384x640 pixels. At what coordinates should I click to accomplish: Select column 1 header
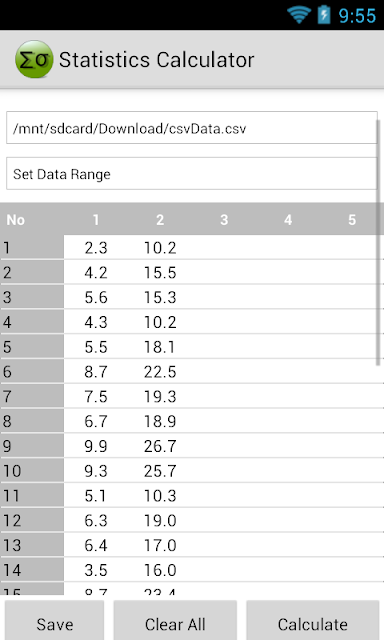[x=96, y=220]
